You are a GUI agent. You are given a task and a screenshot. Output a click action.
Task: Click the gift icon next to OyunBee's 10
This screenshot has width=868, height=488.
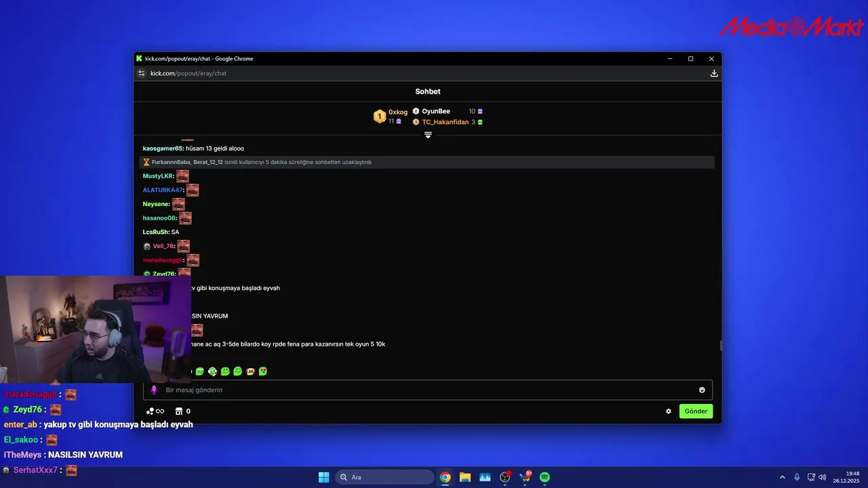480,111
